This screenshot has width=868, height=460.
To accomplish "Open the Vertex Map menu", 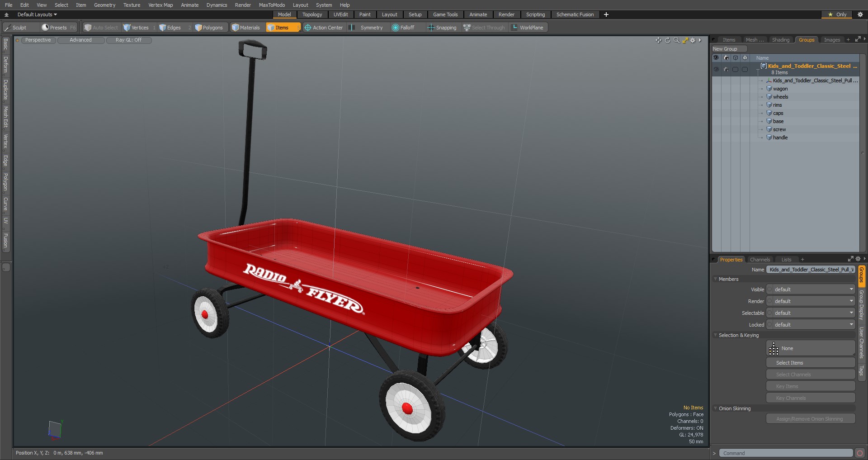I will (160, 5).
